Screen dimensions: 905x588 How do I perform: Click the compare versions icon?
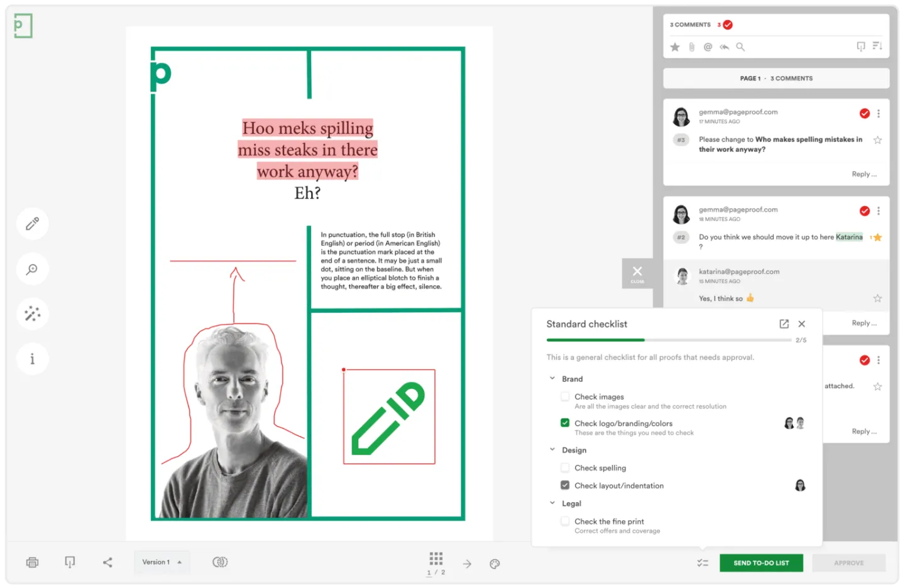coord(220,562)
